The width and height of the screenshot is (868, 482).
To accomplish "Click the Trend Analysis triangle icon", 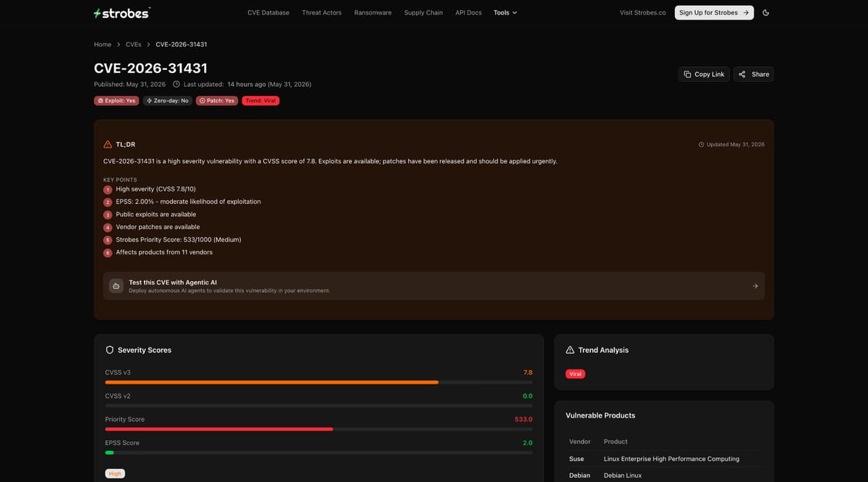I will pyautogui.click(x=570, y=350).
